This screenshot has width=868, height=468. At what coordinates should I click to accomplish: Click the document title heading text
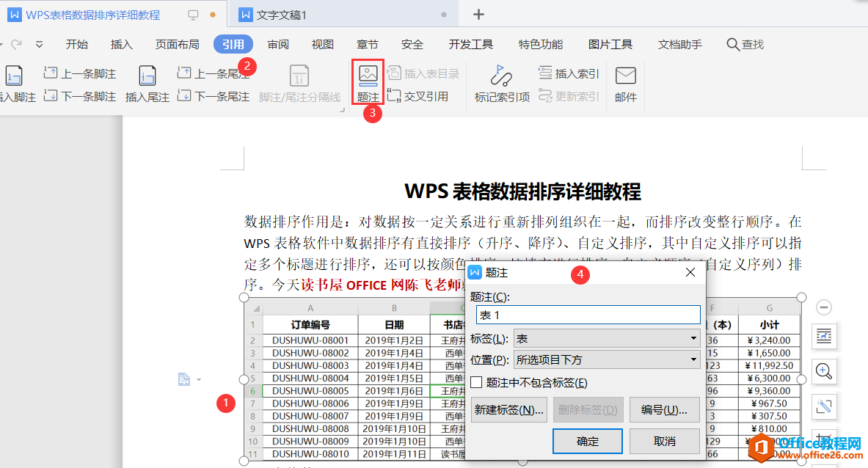pos(522,192)
